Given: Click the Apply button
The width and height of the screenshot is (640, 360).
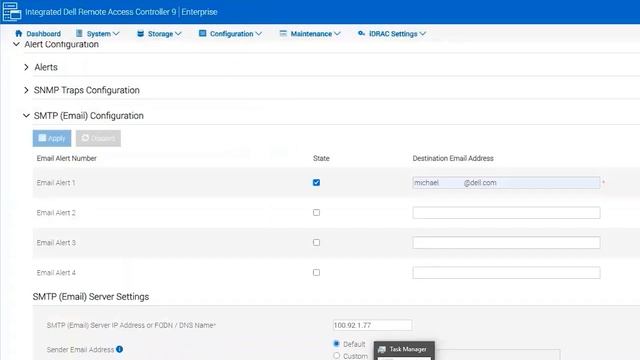Looking at the screenshot, I should point(52,138).
